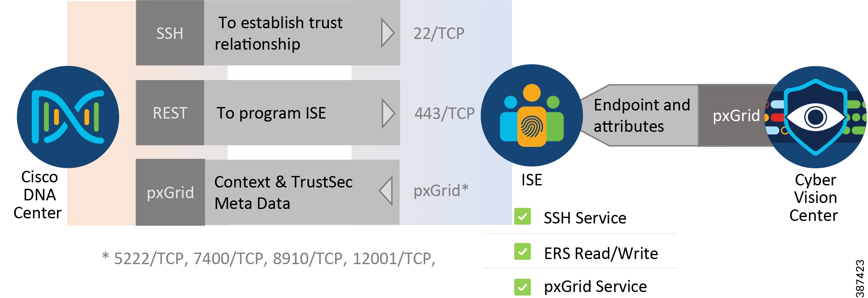The width and height of the screenshot is (868, 298).
Task: Click the 443/TCP port label
Action: 444,113
